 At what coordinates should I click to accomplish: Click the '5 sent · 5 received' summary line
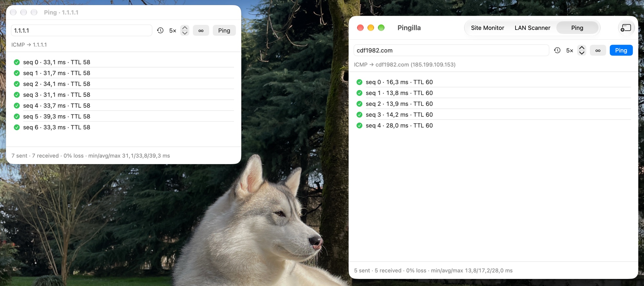(433, 271)
